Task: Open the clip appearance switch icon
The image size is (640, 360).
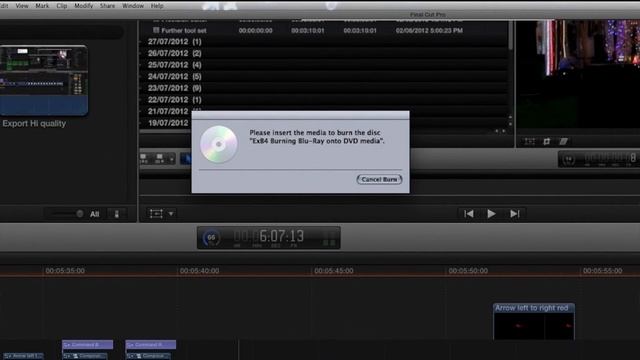Action: point(117,214)
